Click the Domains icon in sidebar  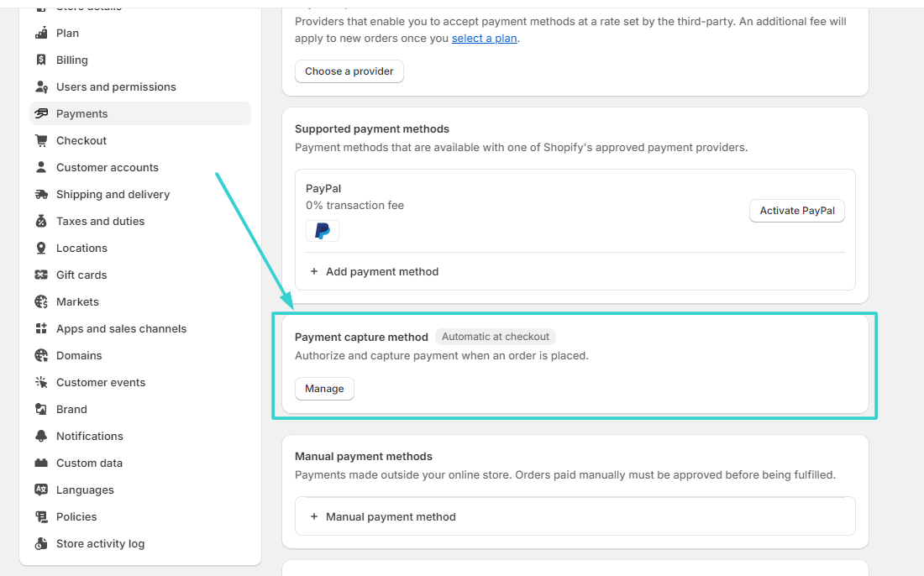41,355
